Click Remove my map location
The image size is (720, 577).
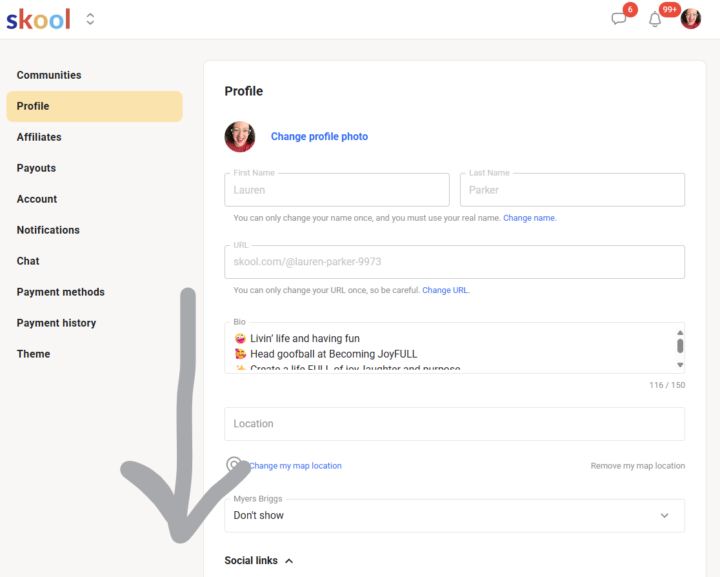tap(638, 466)
